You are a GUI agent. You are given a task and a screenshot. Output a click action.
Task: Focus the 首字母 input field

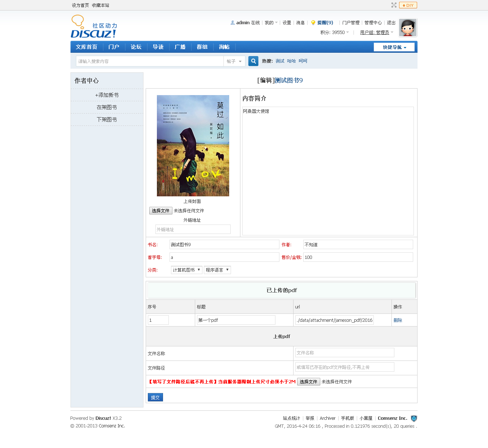point(224,257)
